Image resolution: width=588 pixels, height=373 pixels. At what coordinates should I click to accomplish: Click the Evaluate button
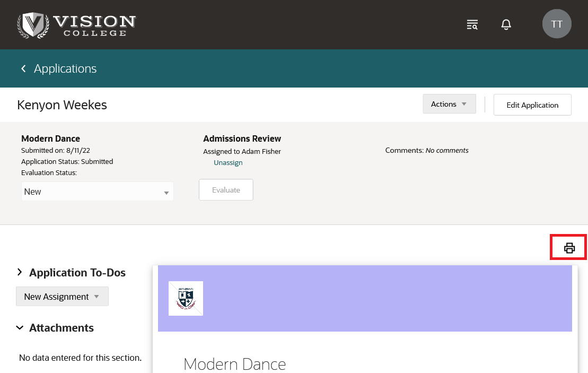(226, 190)
